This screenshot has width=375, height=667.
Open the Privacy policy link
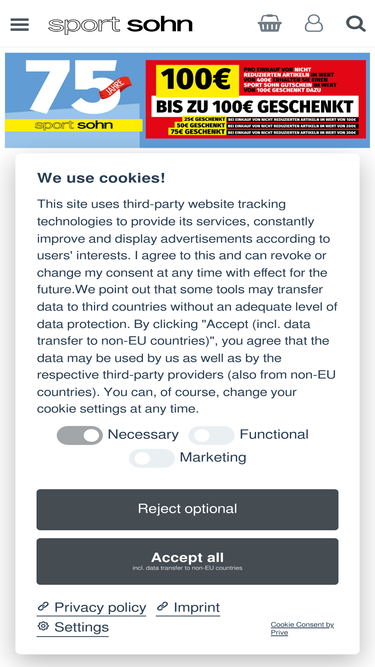coord(100,607)
